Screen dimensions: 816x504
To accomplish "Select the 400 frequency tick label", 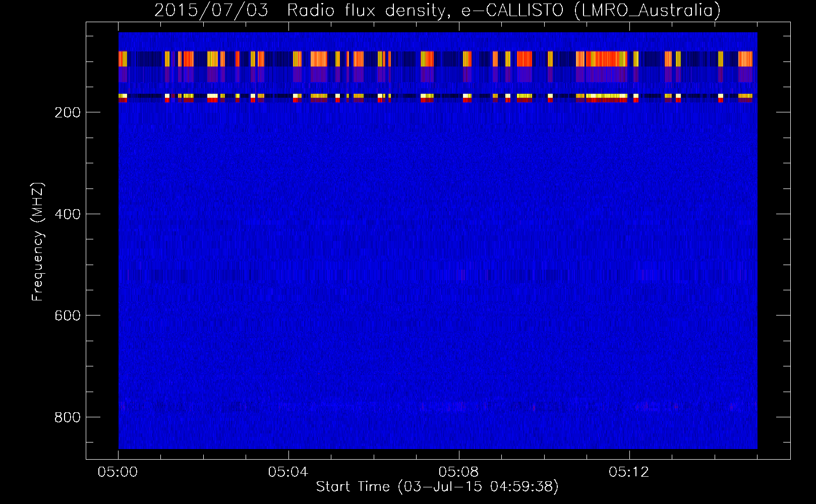I will coord(67,214).
